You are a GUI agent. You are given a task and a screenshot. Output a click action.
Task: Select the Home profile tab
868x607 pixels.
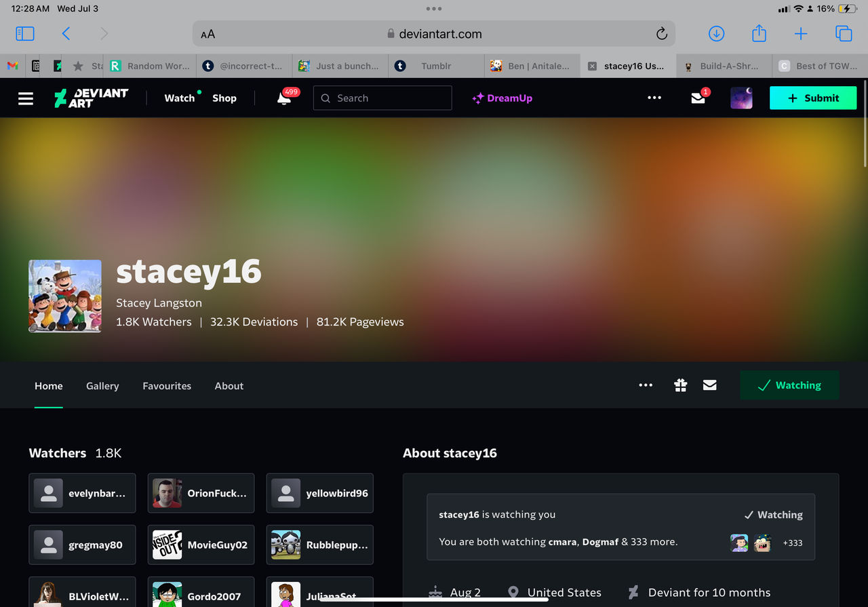pos(49,386)
